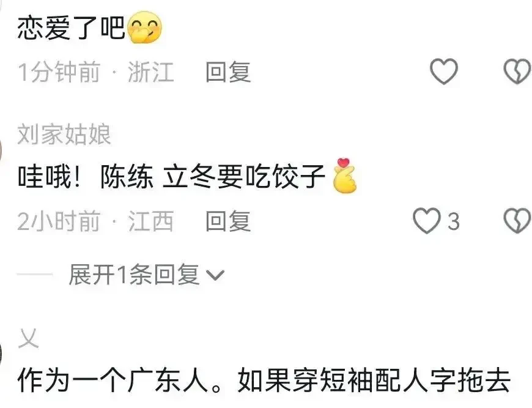
Task: Click the chevron next to 展开1条回复
Action: tap(215, 275)
